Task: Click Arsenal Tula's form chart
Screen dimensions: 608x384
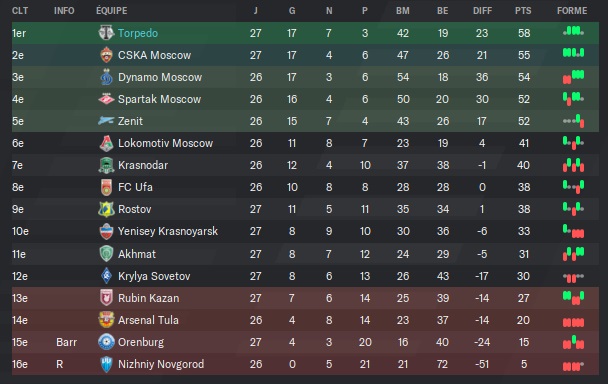Action: point(573,322)
